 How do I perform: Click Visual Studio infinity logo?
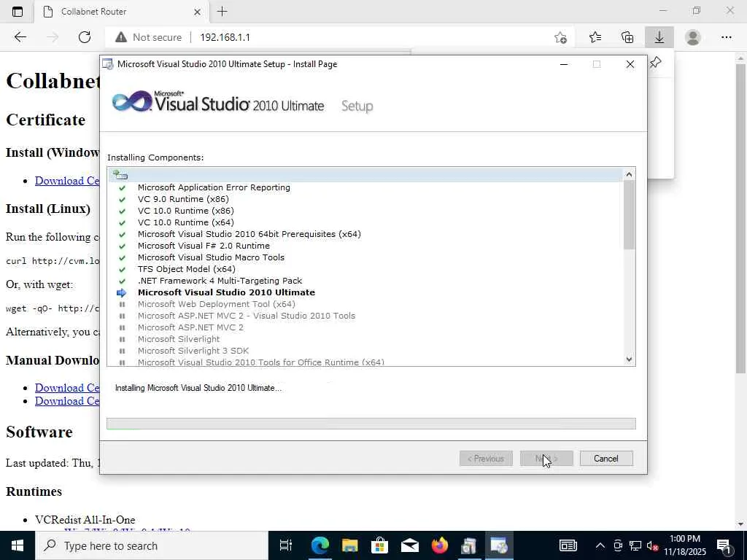(x=131, y=101)
